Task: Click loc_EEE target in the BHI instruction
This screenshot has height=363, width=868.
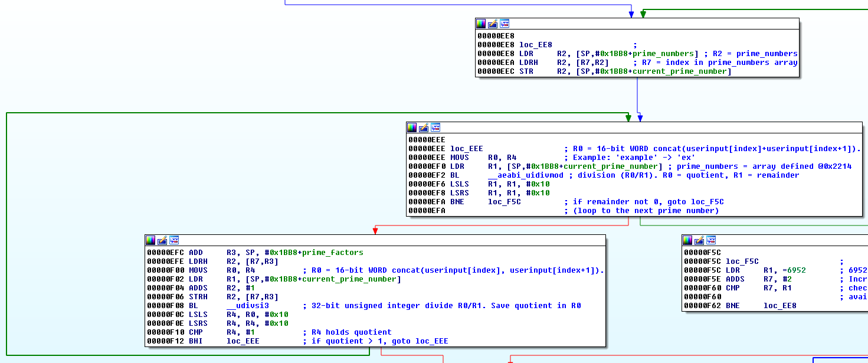Action: pos(243,341)
